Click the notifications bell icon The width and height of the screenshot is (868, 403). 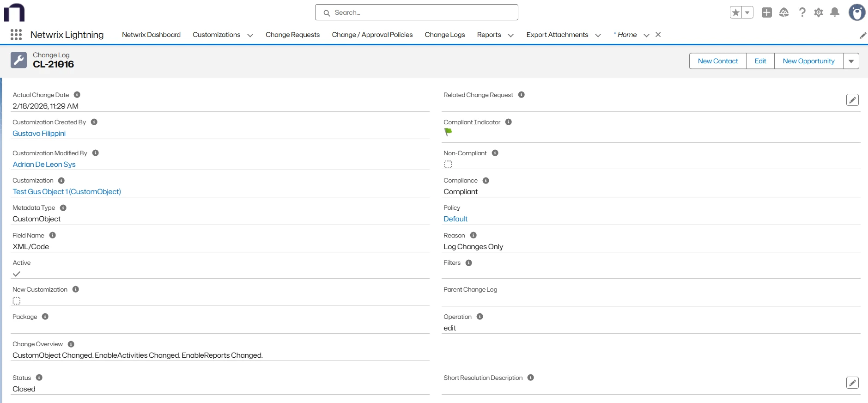tap(834, 12)
